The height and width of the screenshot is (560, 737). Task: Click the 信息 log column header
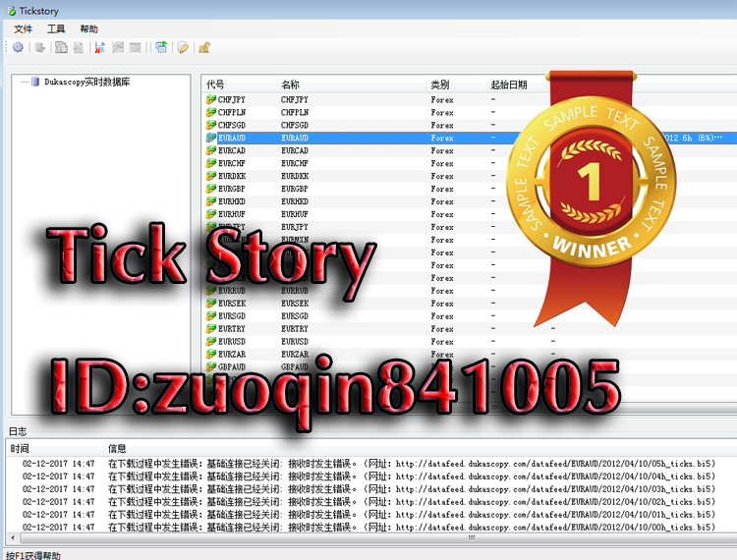click(x=117, y=449)
